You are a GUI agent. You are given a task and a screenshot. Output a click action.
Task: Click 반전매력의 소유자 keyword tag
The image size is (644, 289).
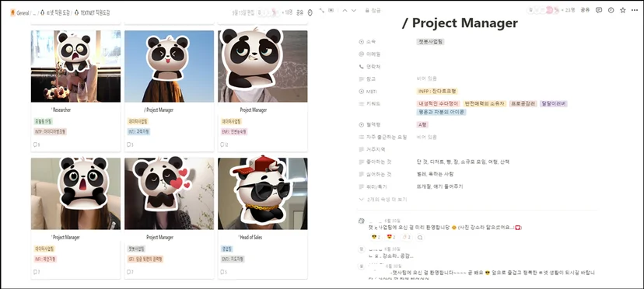click(485, 104)
